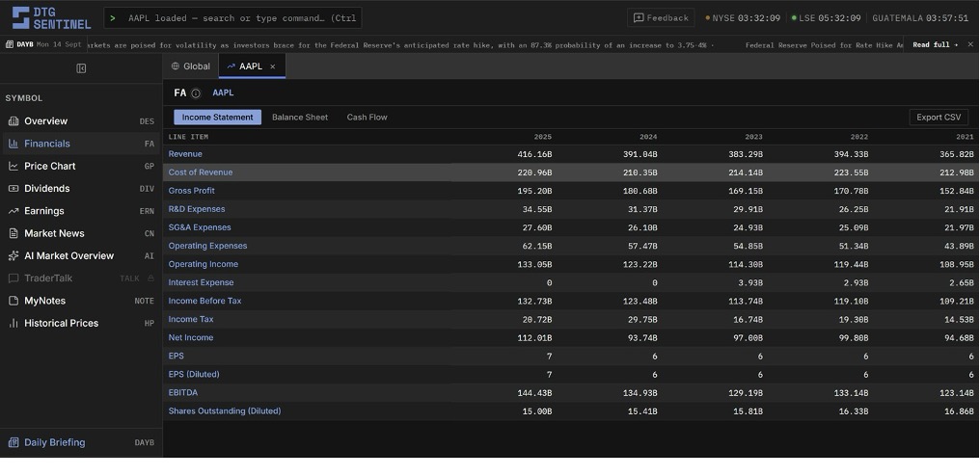Viewport: 980px width, 476px height.
Task: Click the 15.00B shares outstanding value
Action: tap(537, 411)
